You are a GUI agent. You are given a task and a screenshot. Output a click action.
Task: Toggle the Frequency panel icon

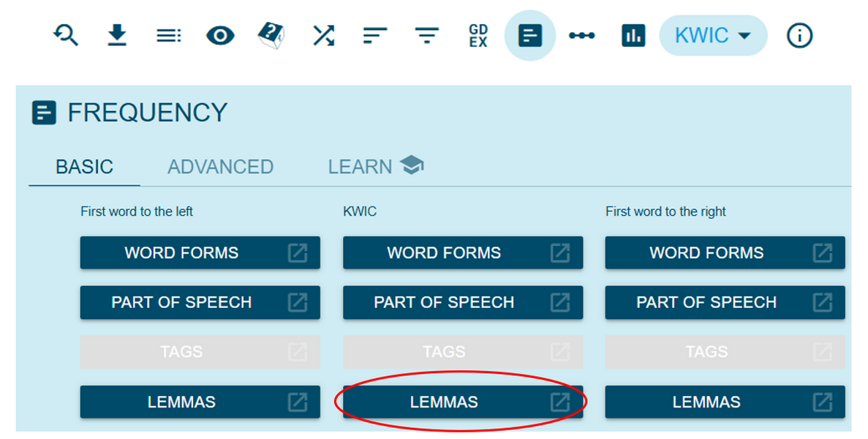[x=529, y=35]
